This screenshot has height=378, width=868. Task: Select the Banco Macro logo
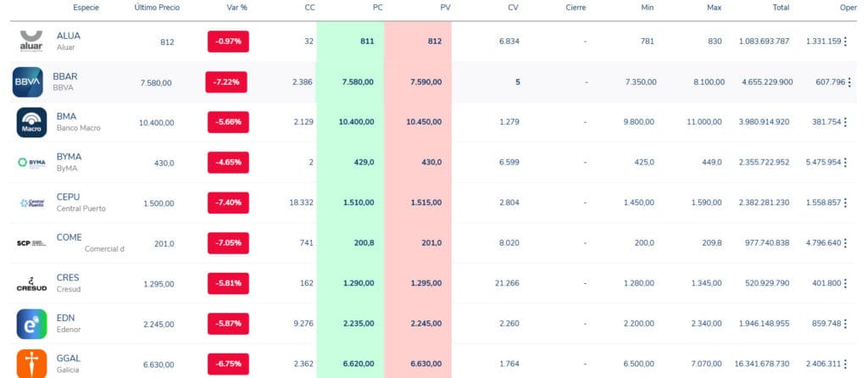(31, 122)
